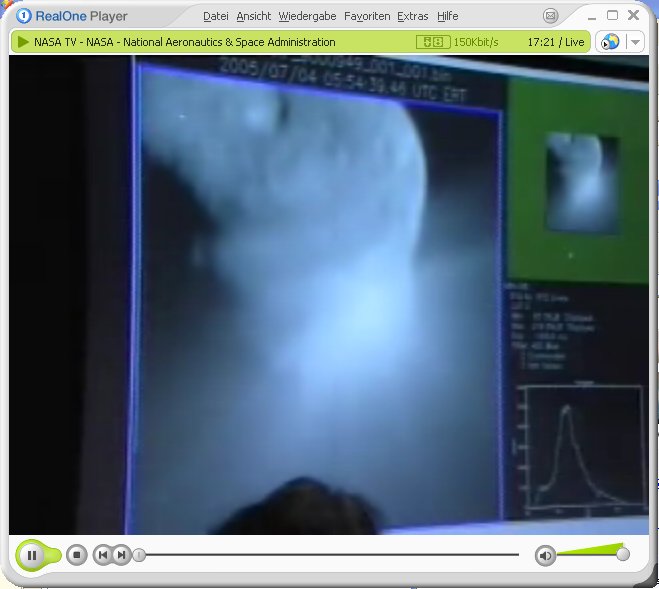Adjust the volume slider knob
The height and width of the screenshot is (589, 659).
[622, 554]
